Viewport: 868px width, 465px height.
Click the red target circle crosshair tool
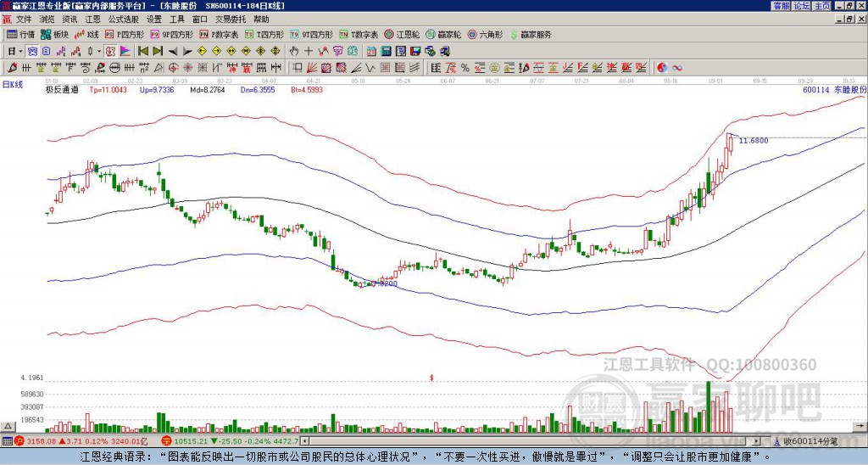[173, 68]
